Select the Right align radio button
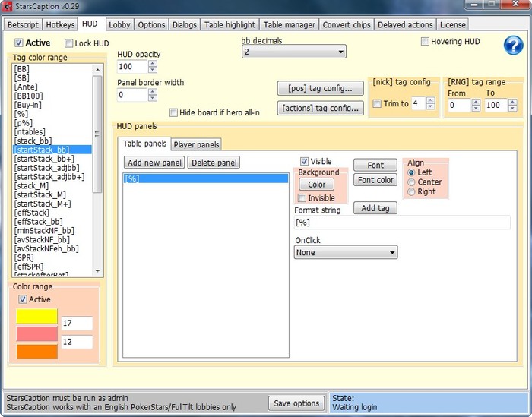The image size is (532, 417). tap(411, 192)
